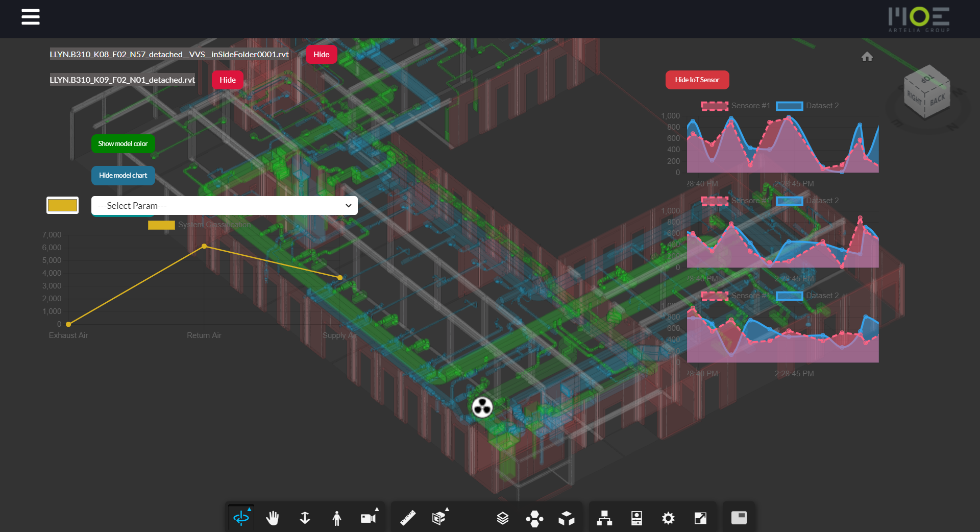
Task: Click LLYN.B310_K08 VVS file name
Action: (x=169, y=55)
